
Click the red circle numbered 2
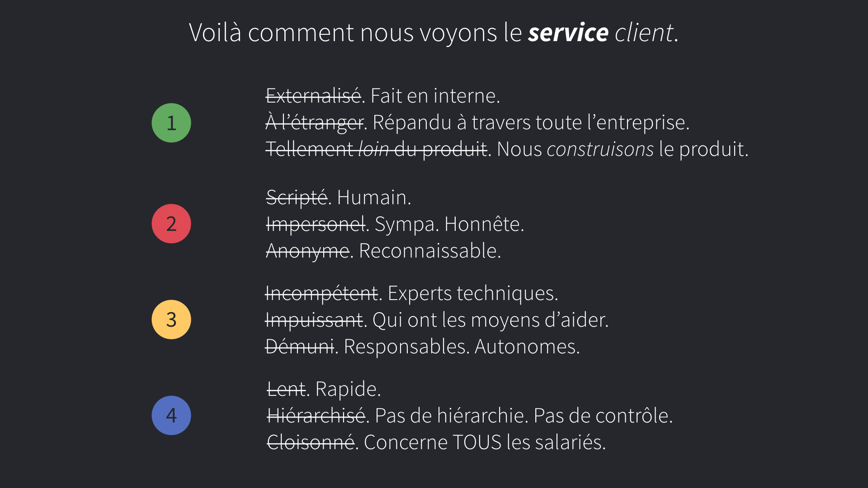point(171,224)
